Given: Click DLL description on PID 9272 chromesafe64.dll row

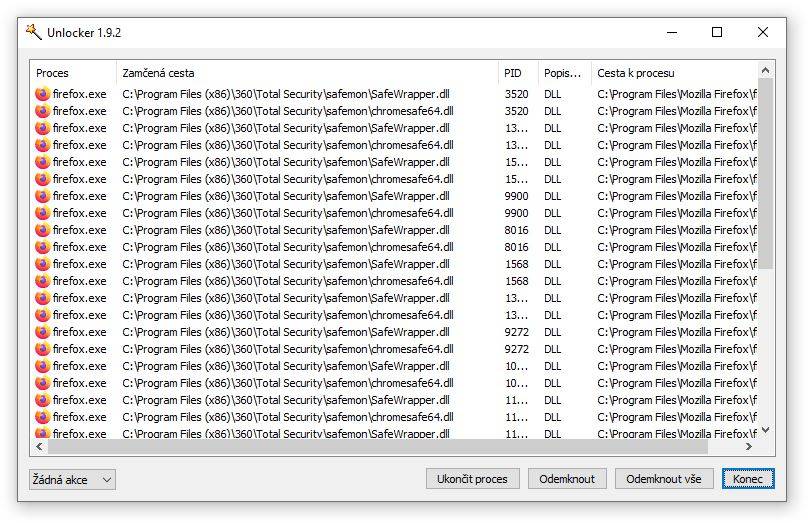Looking at the screenshot, I should click(552, 349).
